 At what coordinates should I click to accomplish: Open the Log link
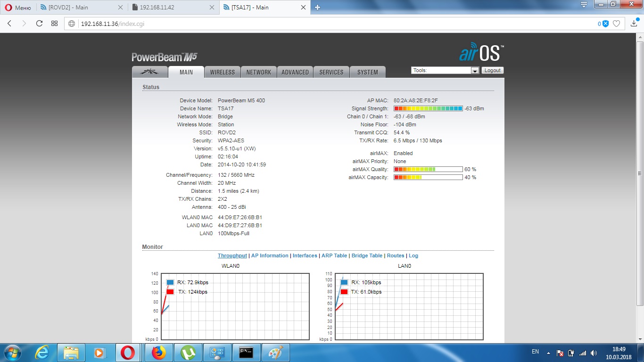413,255
